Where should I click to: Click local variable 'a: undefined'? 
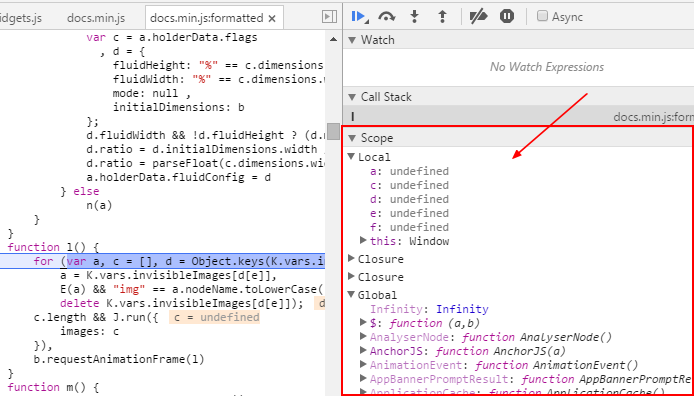(409, 171)
